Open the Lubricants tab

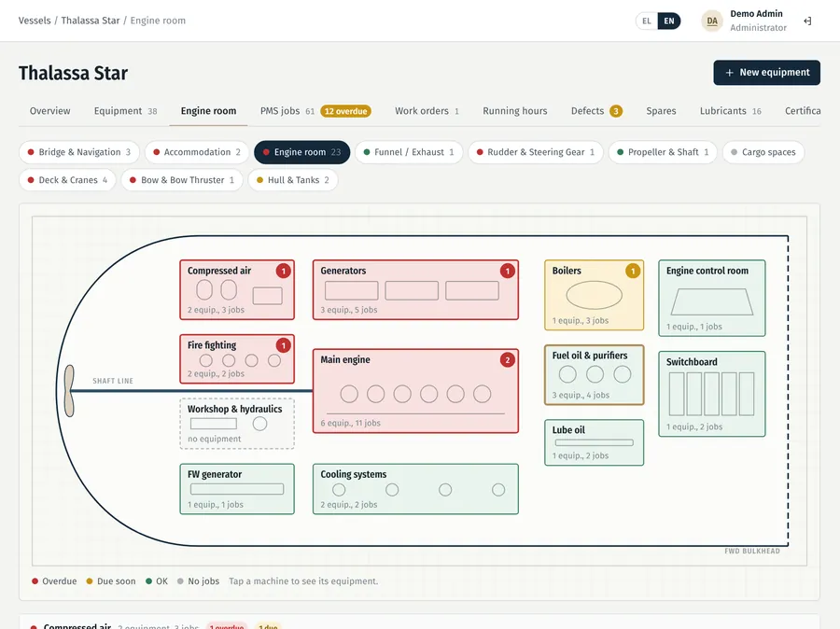tap(730, 111)
